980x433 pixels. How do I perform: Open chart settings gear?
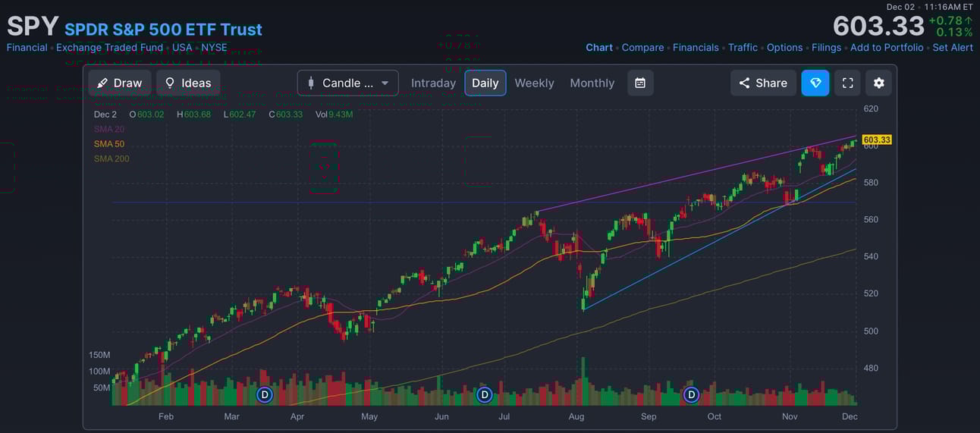(x=879, y=83)
